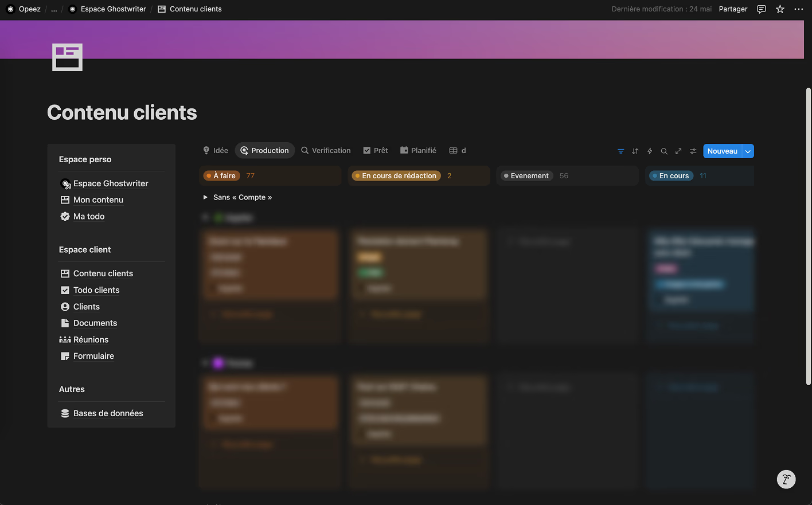The image size is (812, 505).
Task: Click the page vertical scrollbar
Action: pos(808,236)
